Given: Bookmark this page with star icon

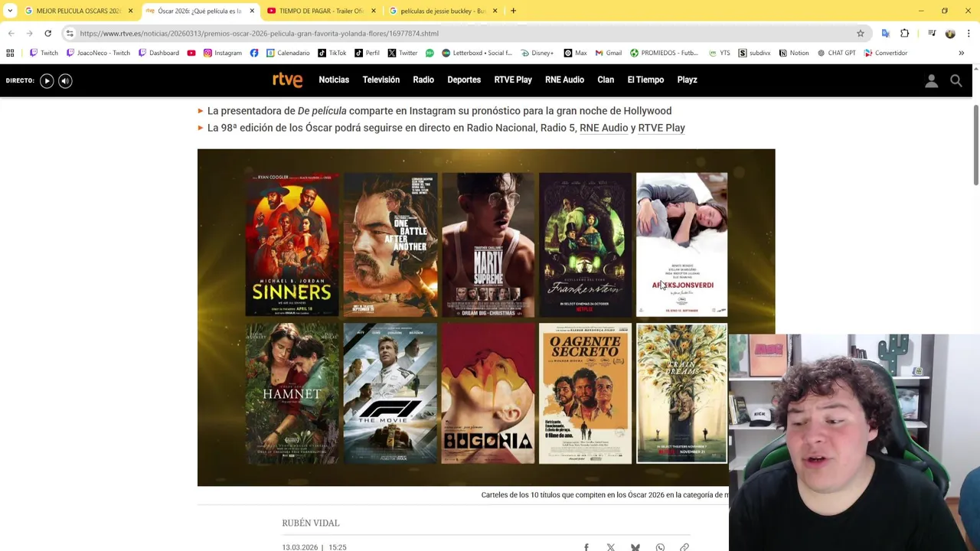Looking at the screenshot, I should coord(861,34).
